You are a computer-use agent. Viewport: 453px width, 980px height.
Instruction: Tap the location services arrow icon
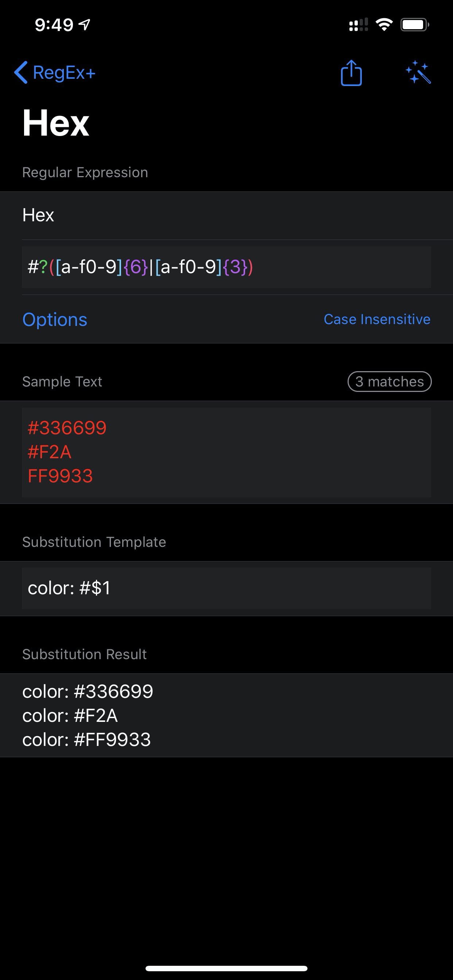pyautogui.click(x=84, y=24)
